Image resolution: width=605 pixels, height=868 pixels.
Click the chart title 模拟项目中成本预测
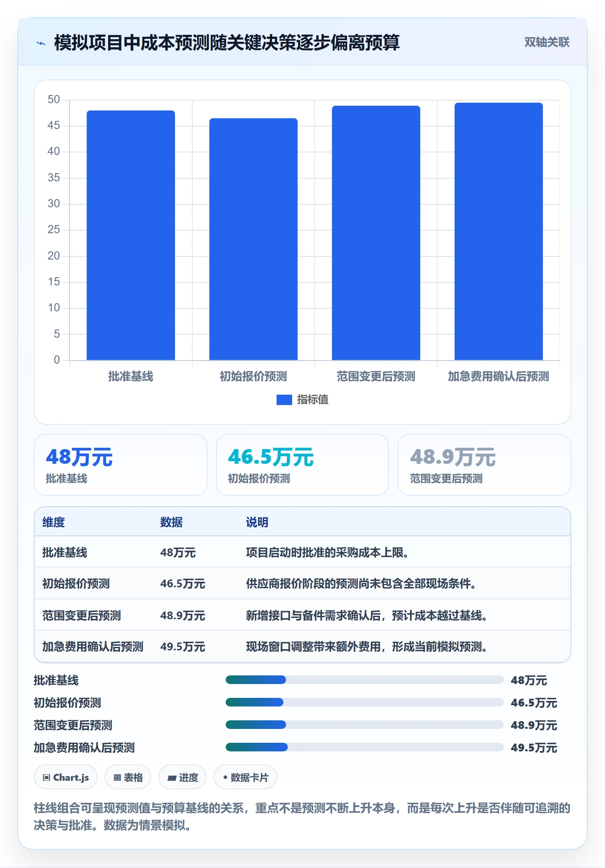click(227, 43)
